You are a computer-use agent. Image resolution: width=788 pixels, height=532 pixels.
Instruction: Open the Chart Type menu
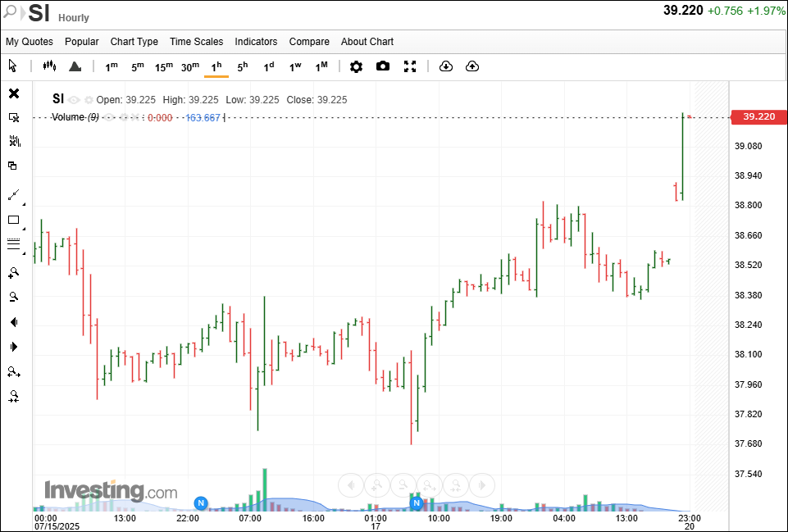pos(134,42)
